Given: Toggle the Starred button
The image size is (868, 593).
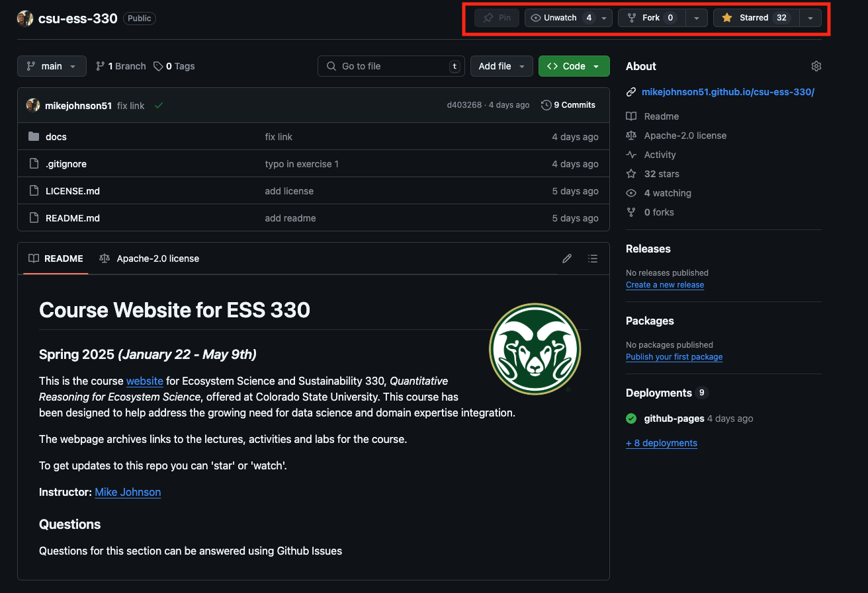Looking at the screenshot, I should tap(756, 18).
